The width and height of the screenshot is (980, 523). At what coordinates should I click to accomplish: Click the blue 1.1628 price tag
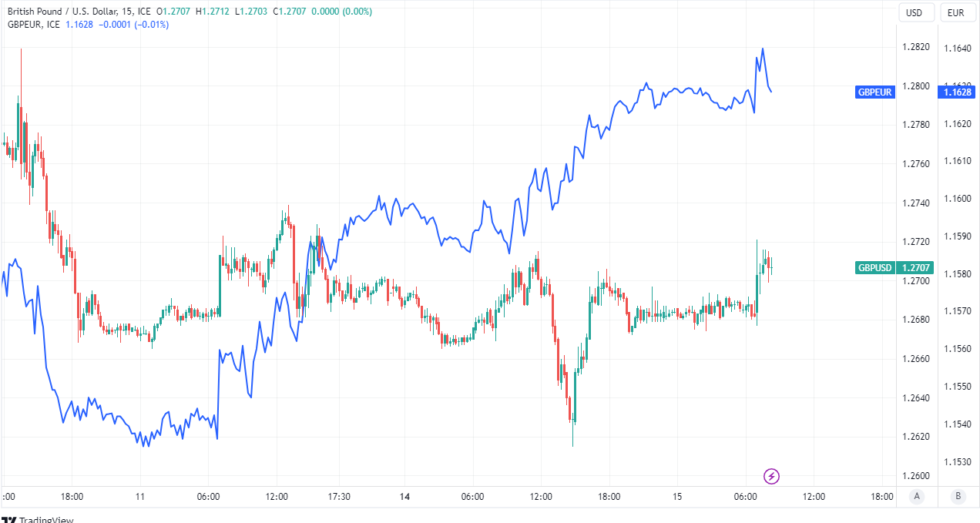(x=957, y=92)
